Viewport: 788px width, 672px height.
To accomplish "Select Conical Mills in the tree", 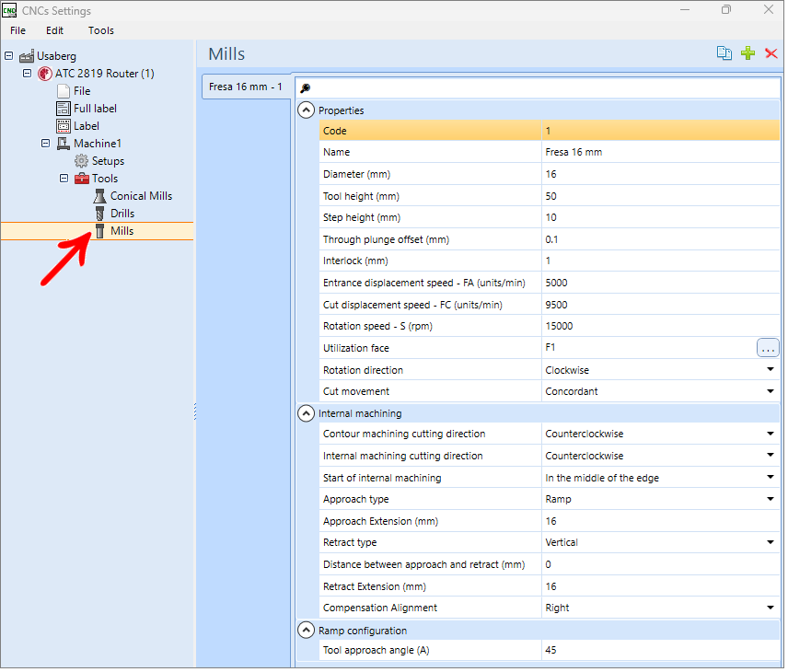I will (x=142, y=196).
